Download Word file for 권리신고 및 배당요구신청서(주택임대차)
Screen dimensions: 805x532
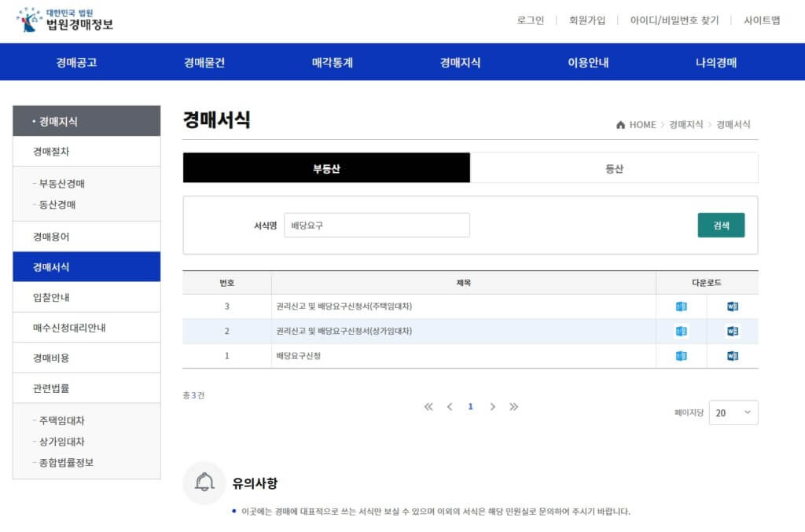pos(733,306)
